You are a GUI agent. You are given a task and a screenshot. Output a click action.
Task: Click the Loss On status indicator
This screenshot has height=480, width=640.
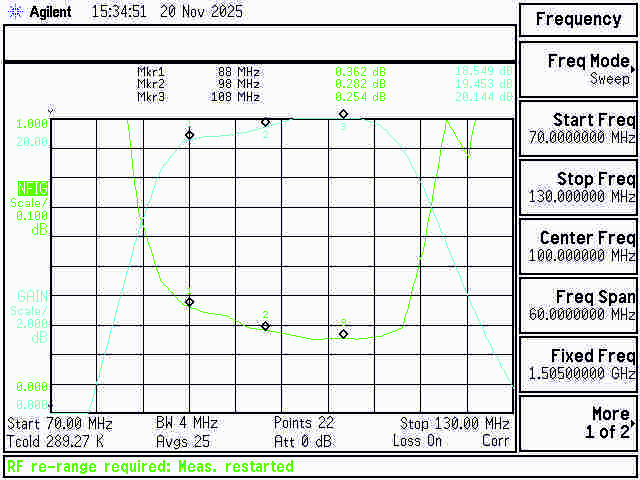[418, 440]
